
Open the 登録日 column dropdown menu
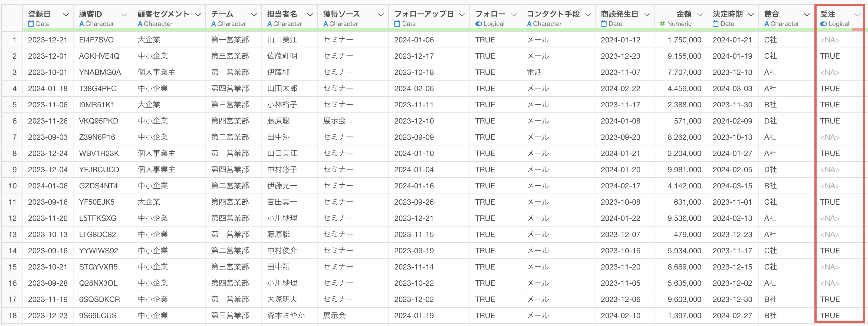[x=66, y=15]
